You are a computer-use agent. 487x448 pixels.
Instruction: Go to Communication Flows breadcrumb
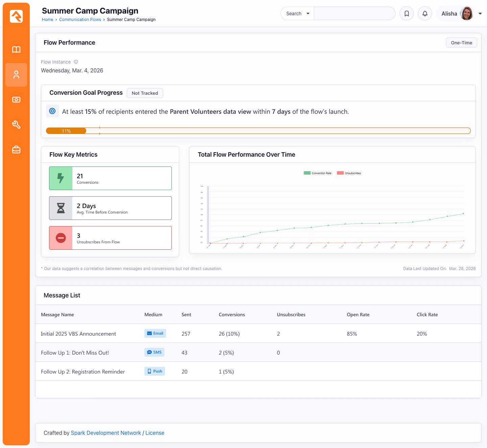80,20
